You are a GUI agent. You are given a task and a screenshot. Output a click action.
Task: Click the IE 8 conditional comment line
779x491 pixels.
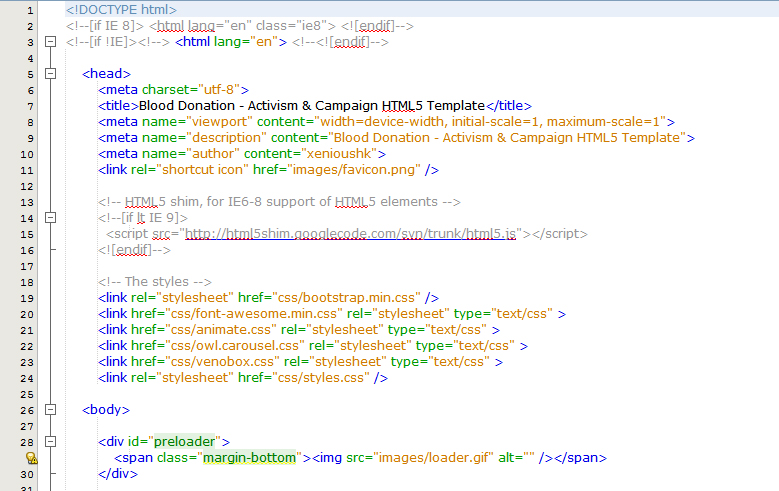239,26
